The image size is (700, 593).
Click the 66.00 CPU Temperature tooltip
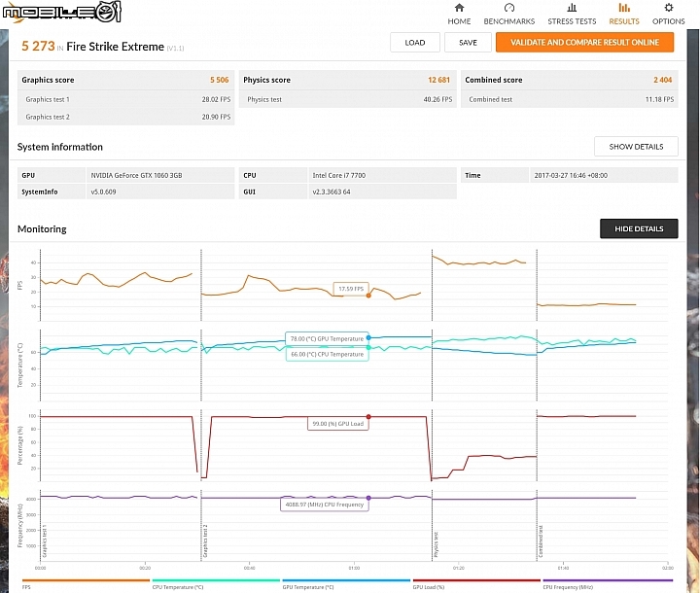328,354
